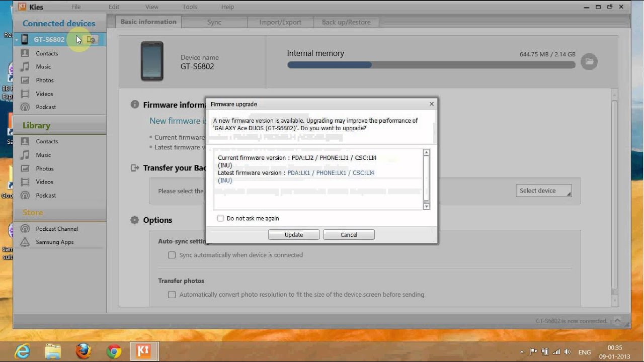The height and width of the screenshot is (362, 644).
Task: Click the volume speaker icon in system tray
Action: click(x=568, y=352)
